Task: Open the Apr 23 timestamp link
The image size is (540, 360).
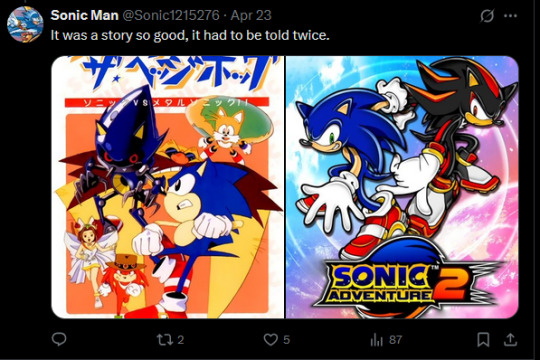Action: (x=251, y=15)
